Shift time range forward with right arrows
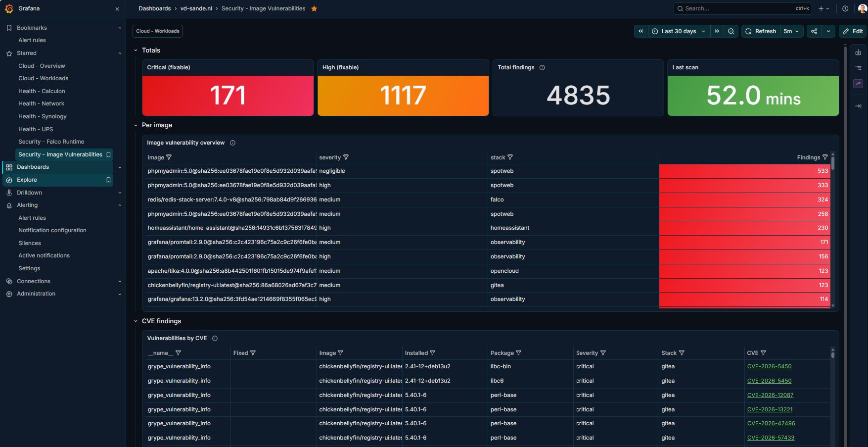The height and width of the screenshot is (447, 868). coord(717,31)
